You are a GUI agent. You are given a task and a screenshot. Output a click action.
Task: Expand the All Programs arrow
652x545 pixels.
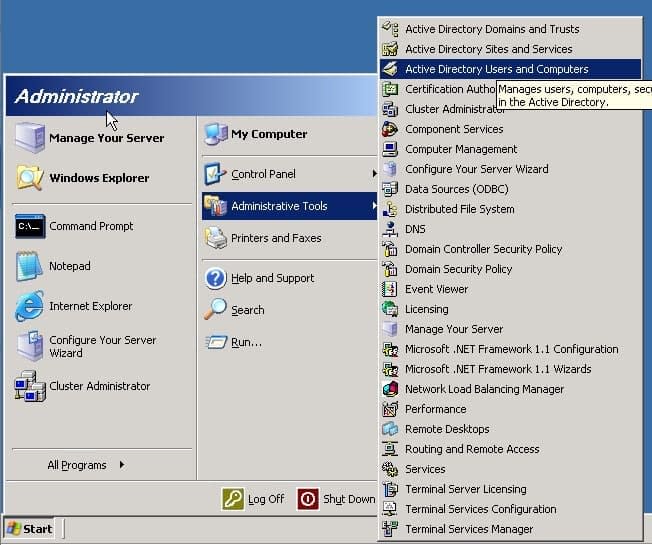coord(122,464)
